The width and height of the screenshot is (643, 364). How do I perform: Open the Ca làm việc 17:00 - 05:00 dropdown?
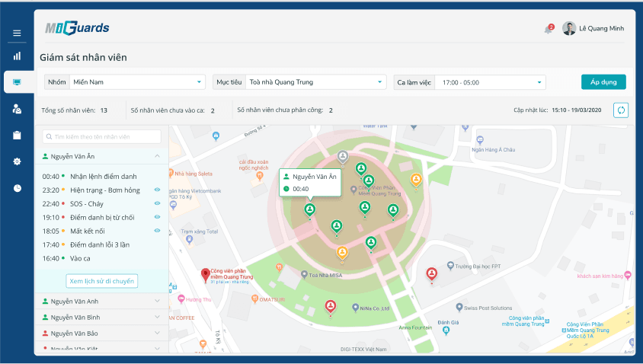469,82
